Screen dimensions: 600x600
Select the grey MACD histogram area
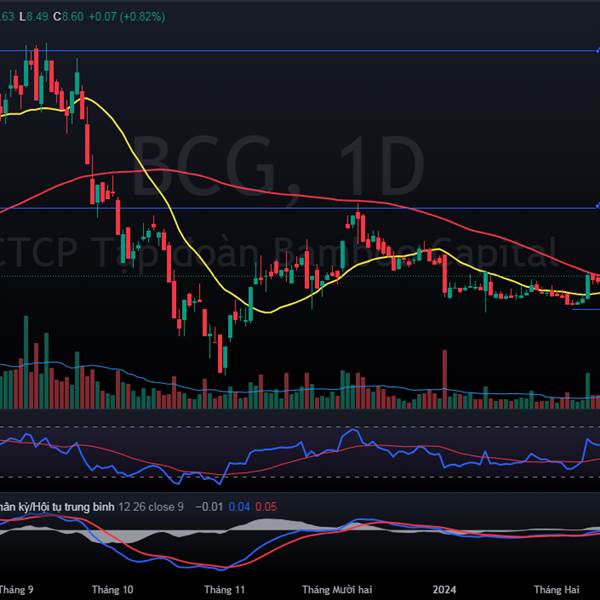(x=268, y=524)
